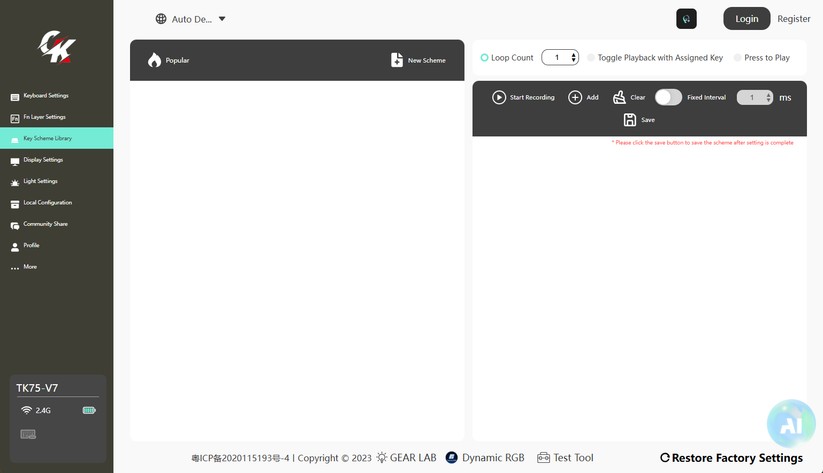Click the More ellipsis icon
Image resolution: width=823 pixels, height=473 pixels.
click(x=15, y=268)
